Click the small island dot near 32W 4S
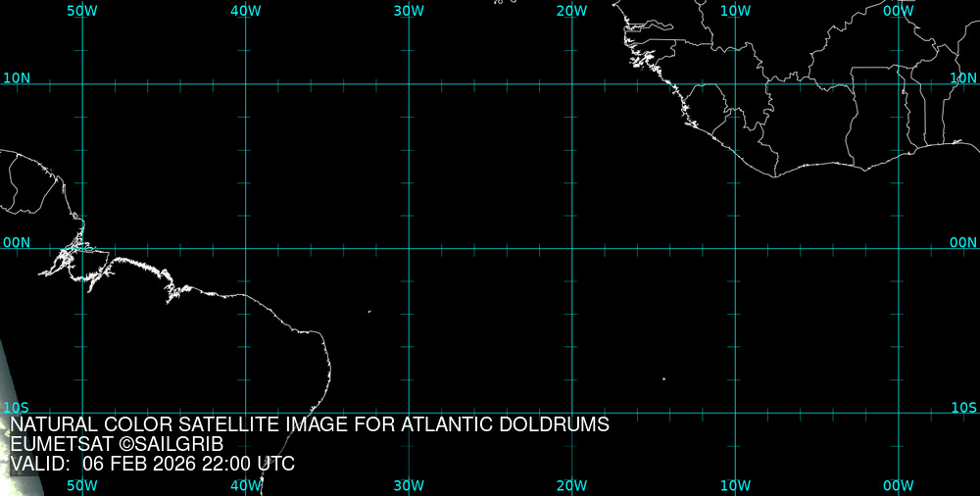The height and width of the screenshot is (496, 980). [x=369, y=312]
